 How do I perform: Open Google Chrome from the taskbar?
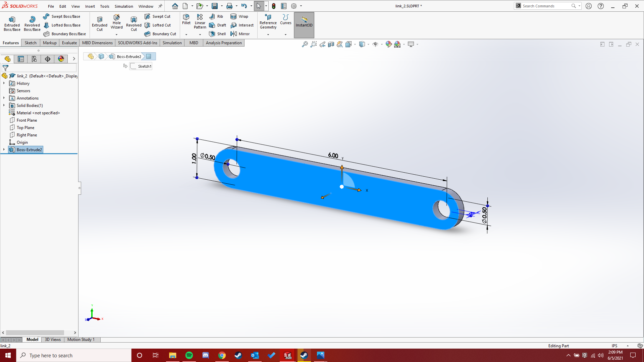(222, 355)
